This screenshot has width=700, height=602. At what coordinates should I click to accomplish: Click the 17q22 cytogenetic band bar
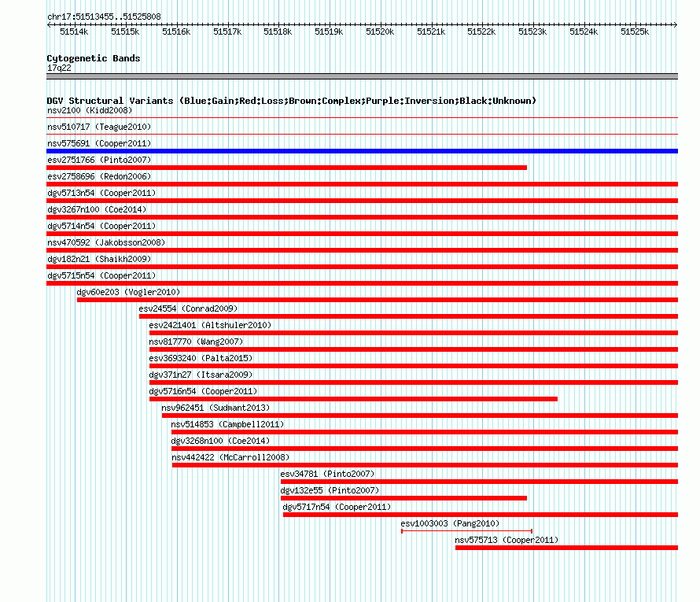[x=362, y=76]
